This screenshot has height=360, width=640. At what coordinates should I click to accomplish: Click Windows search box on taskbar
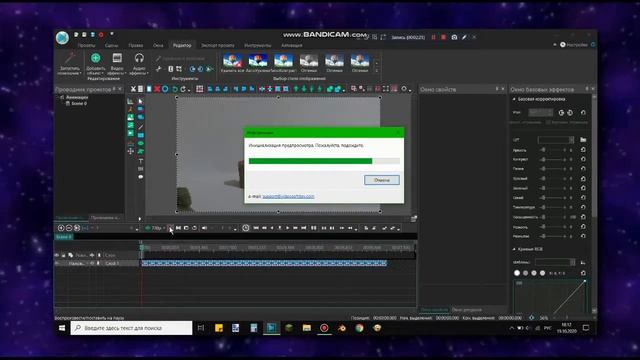pos(131,328)
